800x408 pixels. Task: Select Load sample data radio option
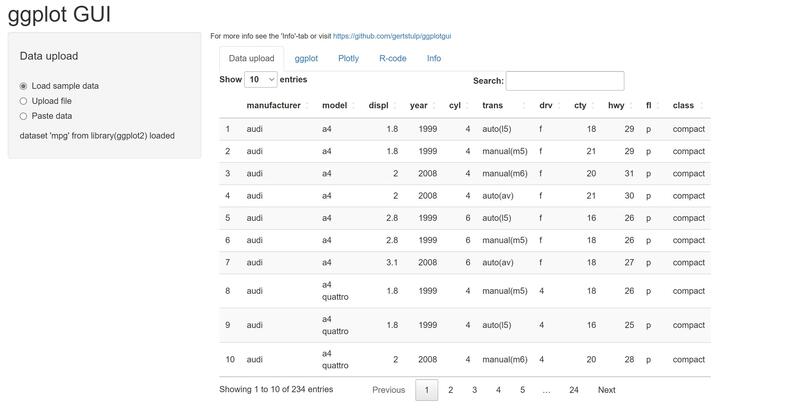click(x=23, y=86)
